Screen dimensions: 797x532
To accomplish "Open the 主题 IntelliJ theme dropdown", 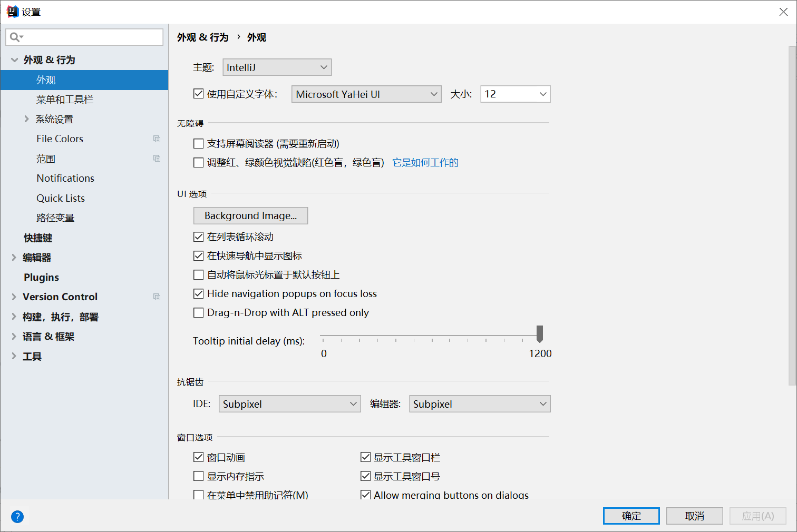I will (x=277, y=67).
